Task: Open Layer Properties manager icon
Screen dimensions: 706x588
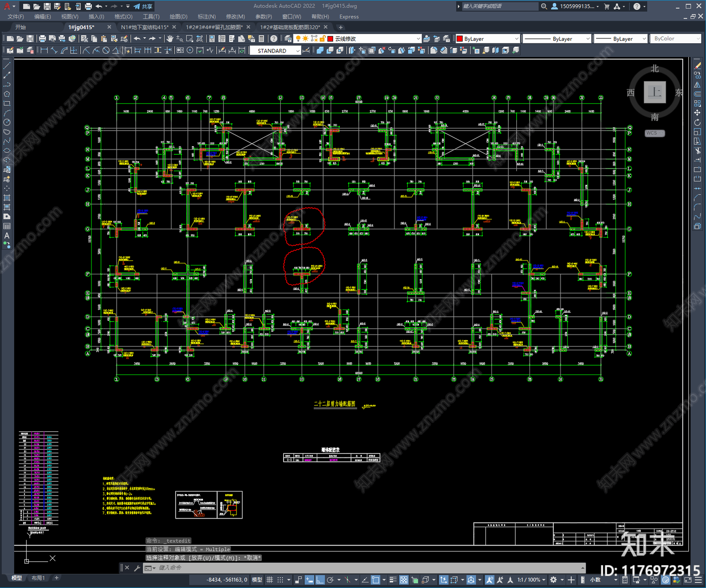Action: (x=288, y=39)
